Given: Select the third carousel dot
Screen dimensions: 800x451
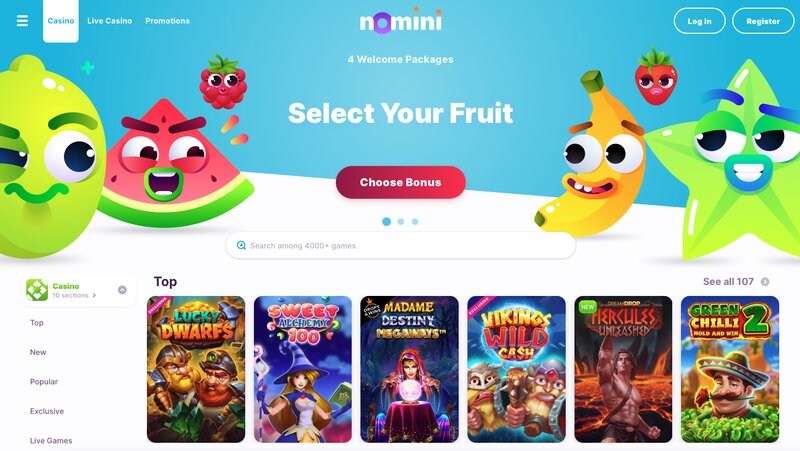Looking at the screenshot, I should [x=415, y=221].
